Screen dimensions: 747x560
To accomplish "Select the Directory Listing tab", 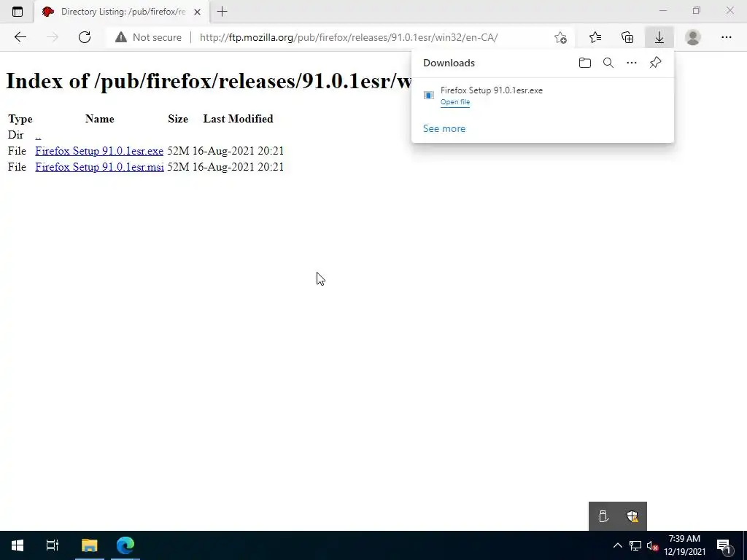I will pos(123,12).
